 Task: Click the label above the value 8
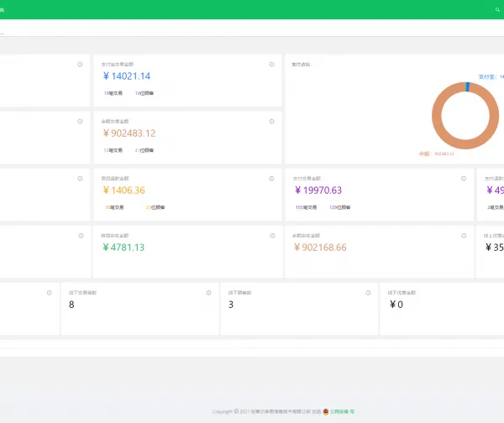[x=82, y=293]
